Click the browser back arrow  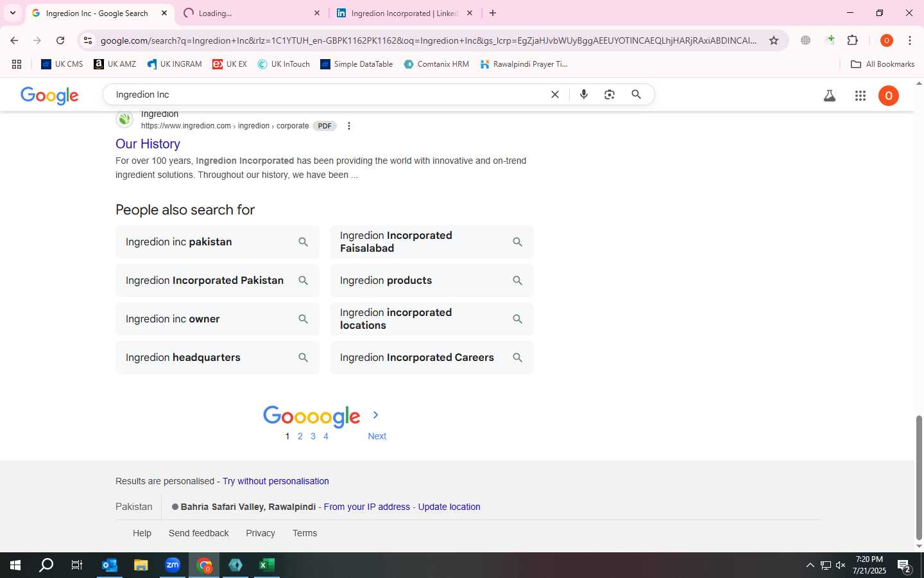tap(14, 40)
